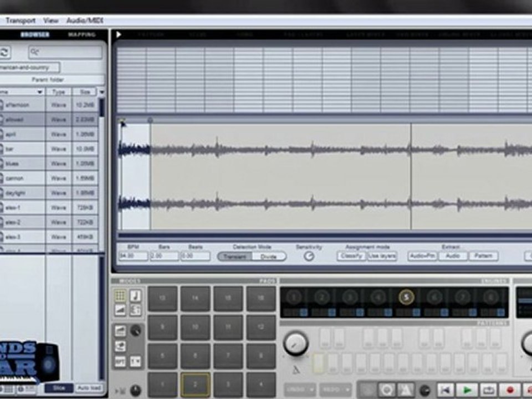
Task: Toggle the blue switch beneath engine 5
Action: pos(416,312)
